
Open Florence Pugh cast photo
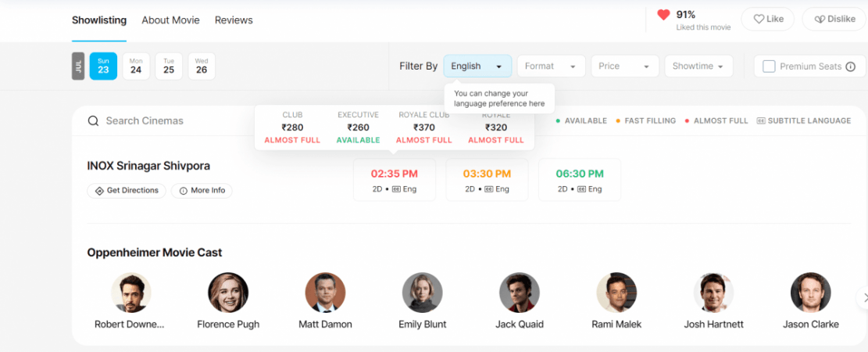228,292
